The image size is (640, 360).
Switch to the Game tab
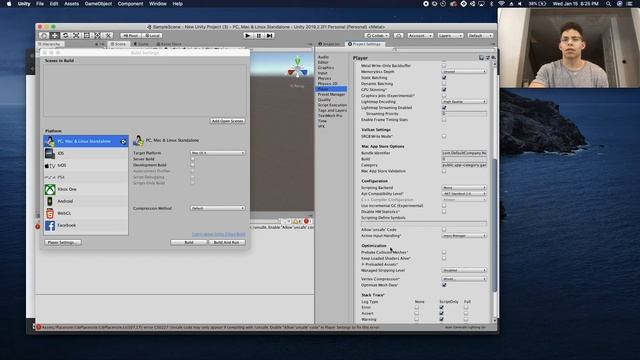coord(141,44)
